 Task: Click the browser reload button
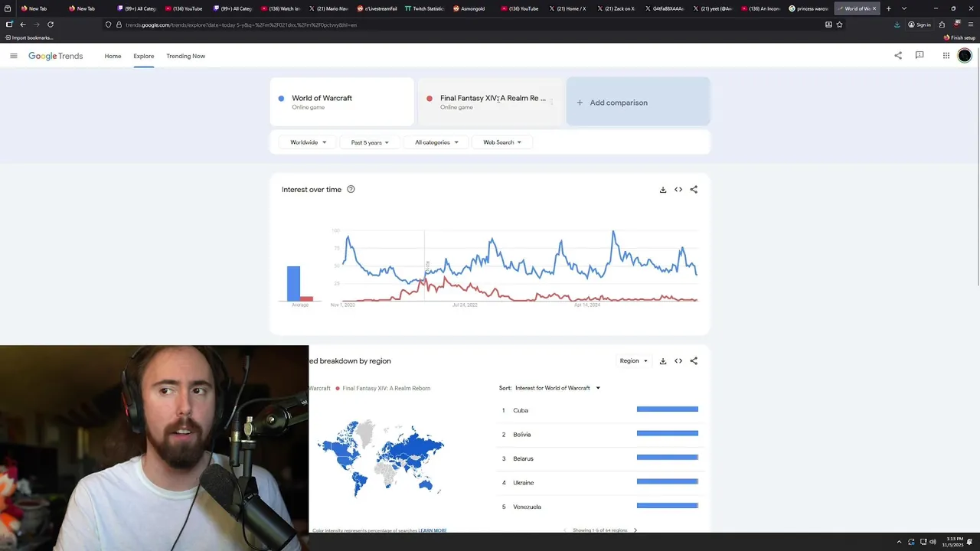click(51, 24)
